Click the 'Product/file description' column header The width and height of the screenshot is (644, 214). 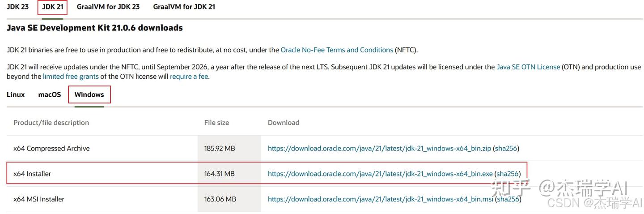(51, 123)
